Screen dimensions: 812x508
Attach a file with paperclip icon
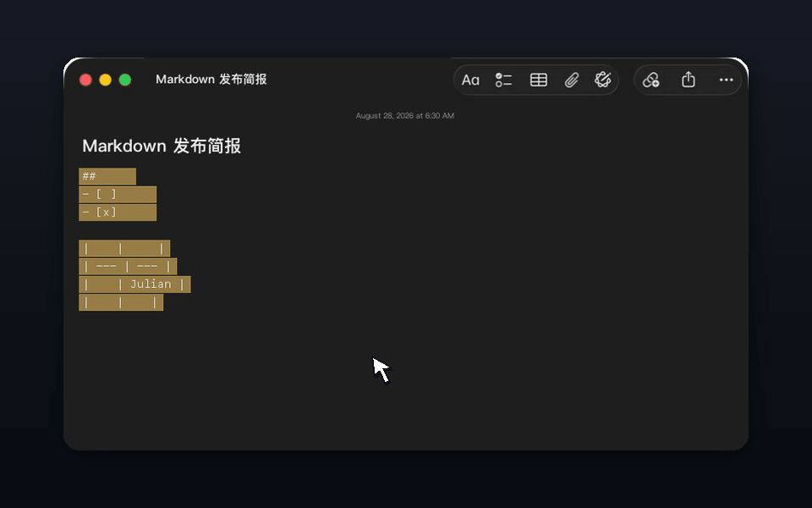click(571, 80)
